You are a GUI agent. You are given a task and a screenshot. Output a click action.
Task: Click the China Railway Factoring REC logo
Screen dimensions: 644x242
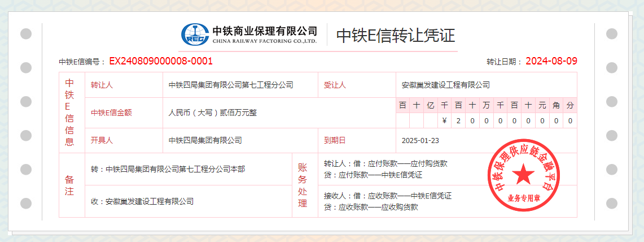coord(195,34)
